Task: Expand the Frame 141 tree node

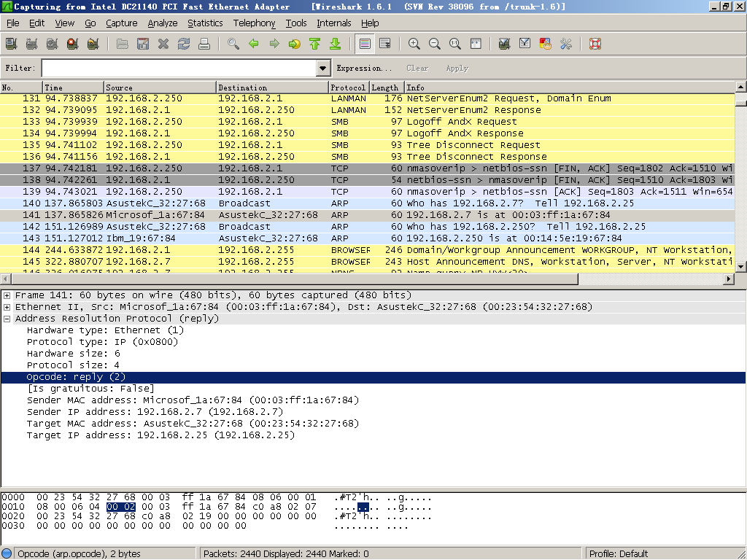Action: (7, 295)
